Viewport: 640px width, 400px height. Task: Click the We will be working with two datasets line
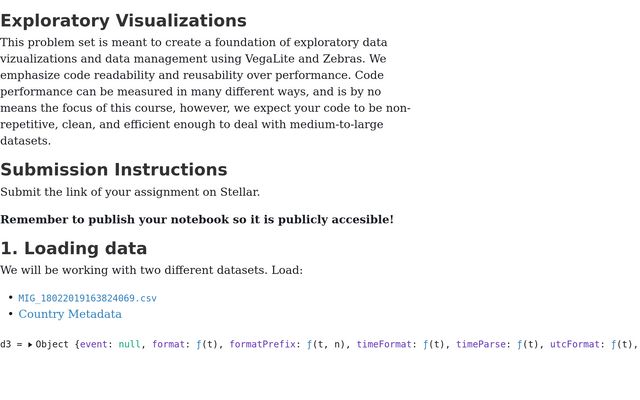[151, 270]
